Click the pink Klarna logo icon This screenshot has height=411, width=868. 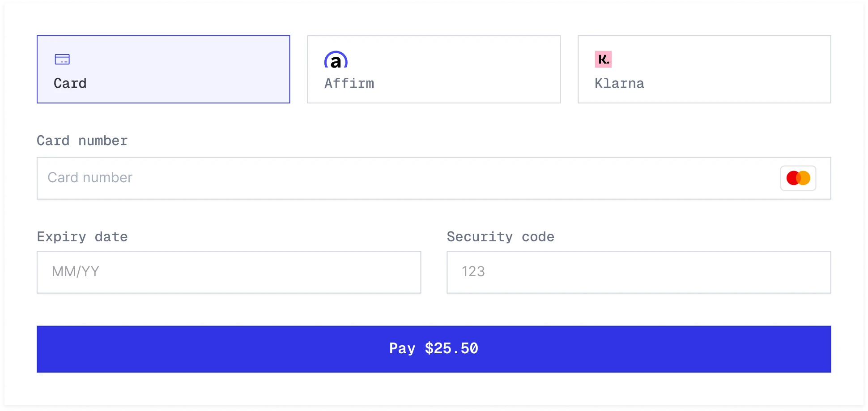603,59
